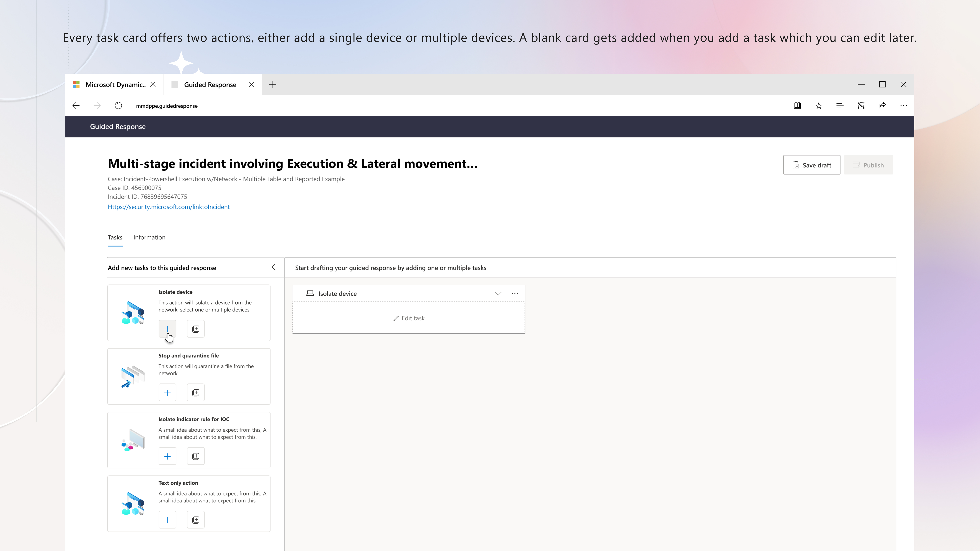Click Isolate indicator rule for IOC title
The height and width of the screenshot is (551, 980).
tap(194, 419)
